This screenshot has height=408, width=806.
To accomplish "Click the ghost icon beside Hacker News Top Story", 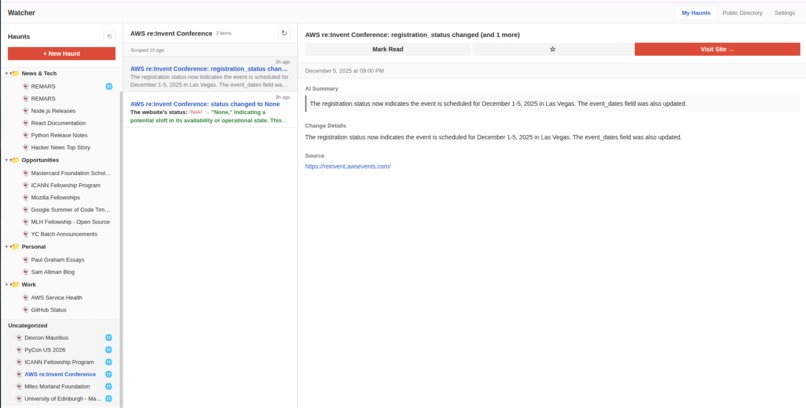I will click(x=26, y=147).
